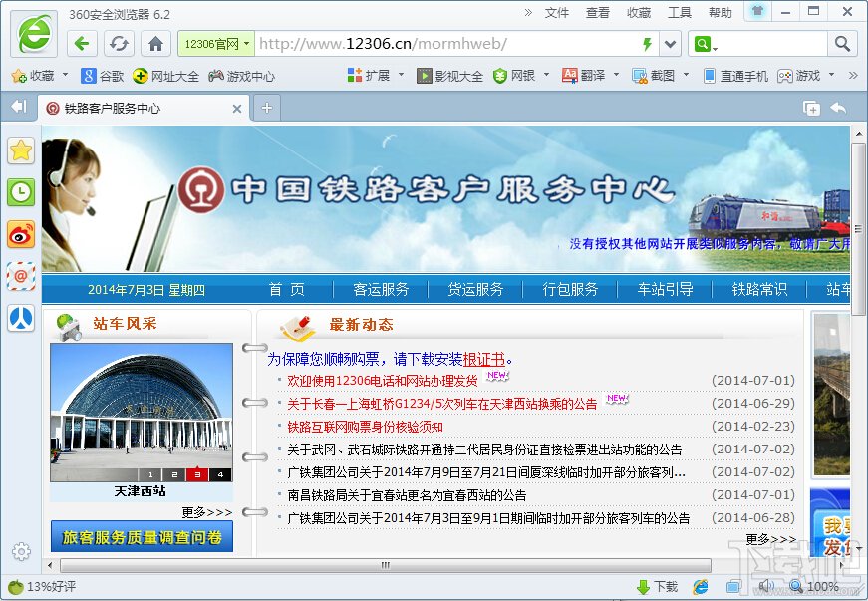Expand the 网银 dropdown arrow

tap(546, 74)
